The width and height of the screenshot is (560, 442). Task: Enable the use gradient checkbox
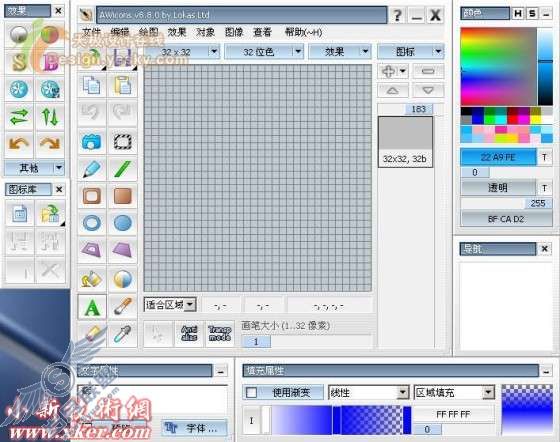[x=251, y=393]
